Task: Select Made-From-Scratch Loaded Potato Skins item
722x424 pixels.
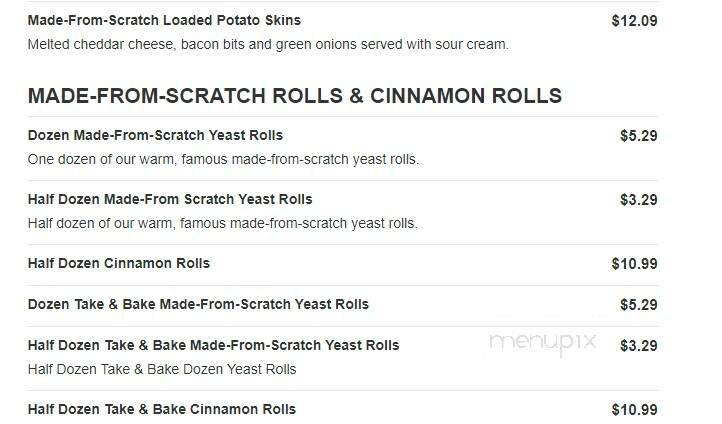Action: pos(164,20)
